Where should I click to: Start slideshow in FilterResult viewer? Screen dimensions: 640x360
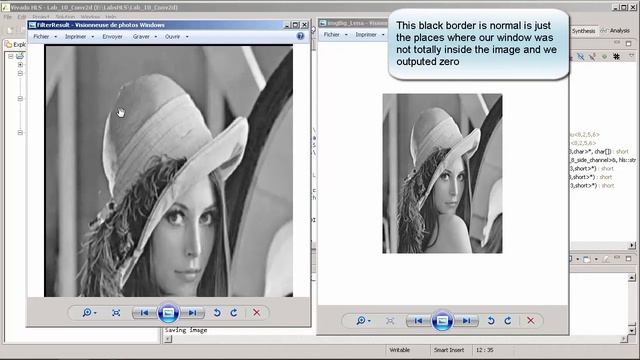[168, 313]
